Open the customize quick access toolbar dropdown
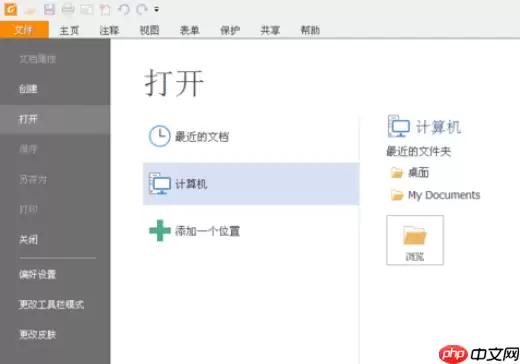 click(x=156, y=9)
